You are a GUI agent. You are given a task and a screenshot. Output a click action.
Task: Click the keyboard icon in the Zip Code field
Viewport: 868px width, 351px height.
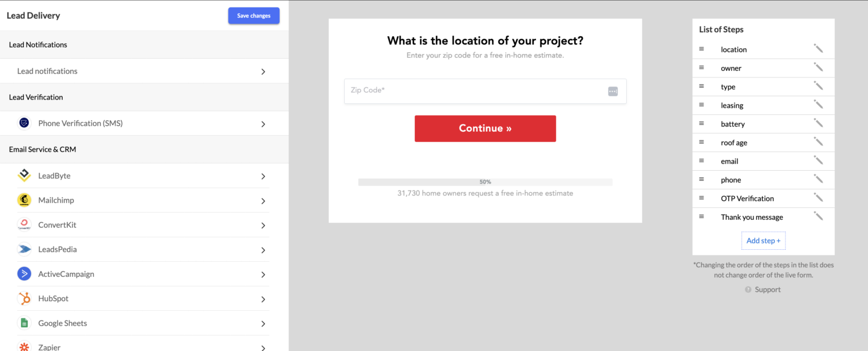click(x=613, y=91)
